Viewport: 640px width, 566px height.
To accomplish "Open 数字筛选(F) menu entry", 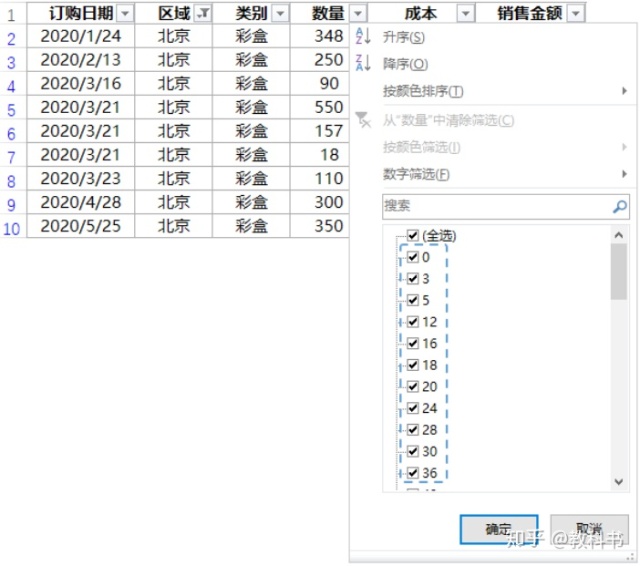I will [416, 175].
